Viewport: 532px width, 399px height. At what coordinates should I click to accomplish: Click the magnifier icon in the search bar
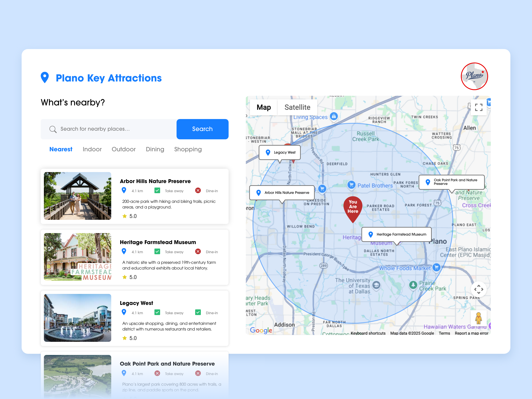coord(53,129)
